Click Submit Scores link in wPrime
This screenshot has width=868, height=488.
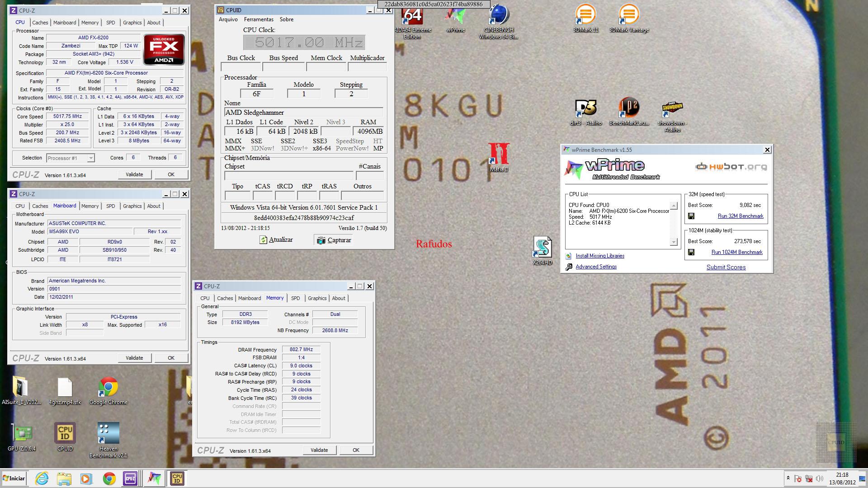[x=726, y=267]
